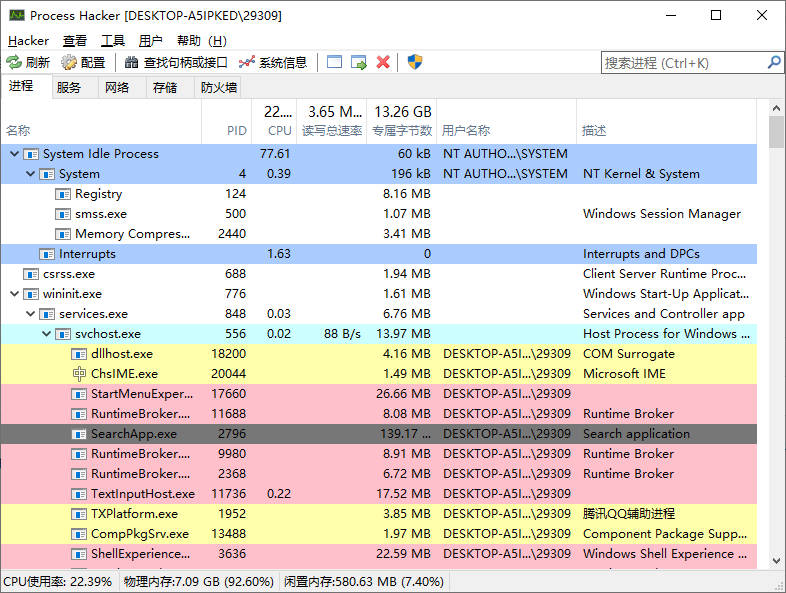Sort by the CPU column header
This screenshot has width=786, height=593.
[x=279, y=130]
